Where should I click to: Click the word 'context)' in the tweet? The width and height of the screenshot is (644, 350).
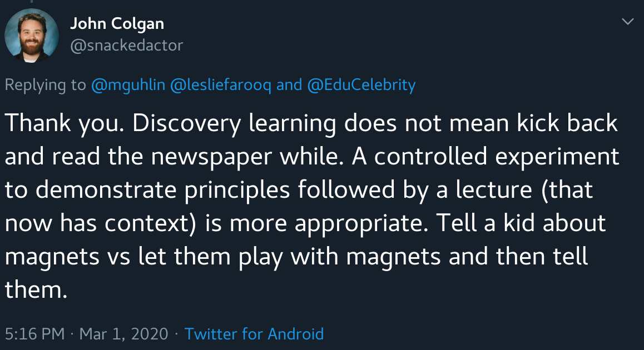(x=150, y=223)
